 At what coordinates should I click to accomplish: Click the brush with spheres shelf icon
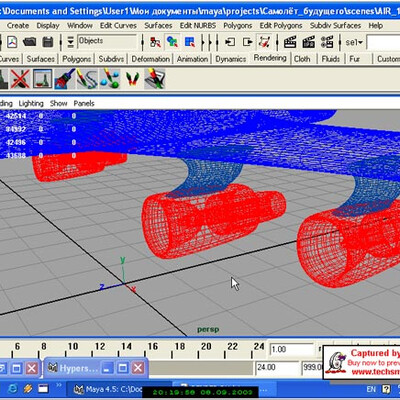coord(110,79)
